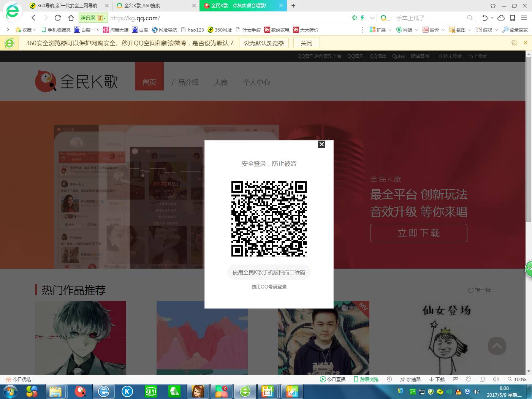Open the 淘宝天猫 bookmark
The width and height of the screenshot is (532, 399).
point(116,30)
